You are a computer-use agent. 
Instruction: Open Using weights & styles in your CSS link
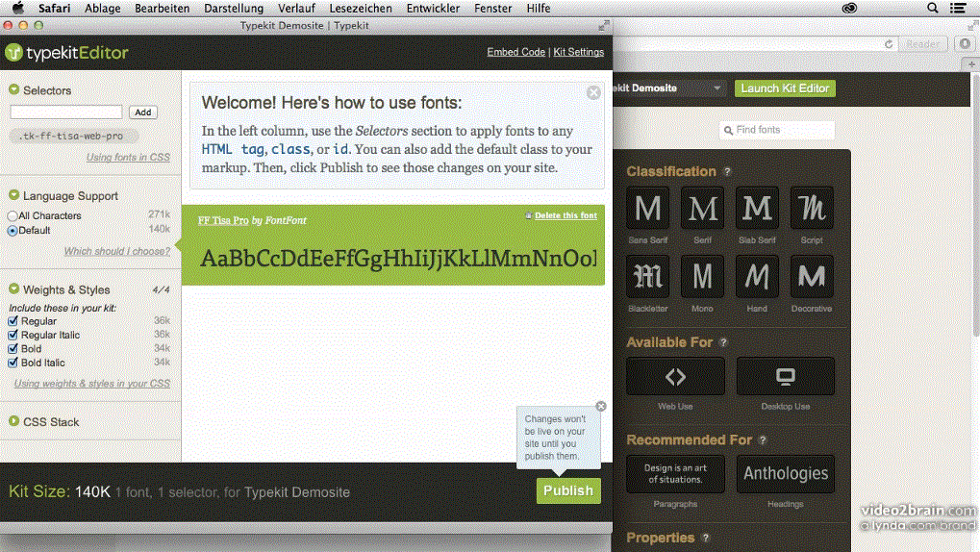click(x=92, y=383)
